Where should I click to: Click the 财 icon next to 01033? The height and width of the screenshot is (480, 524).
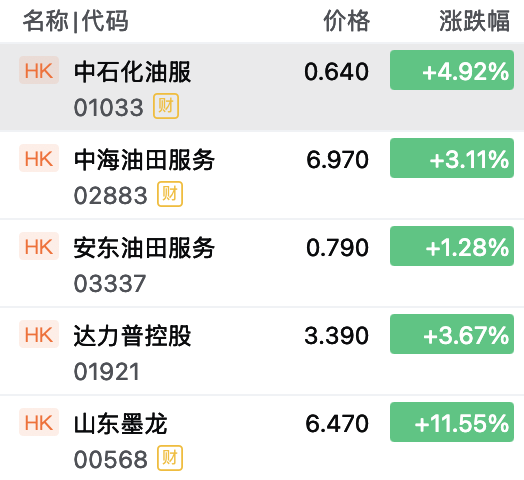coord(166,106)
